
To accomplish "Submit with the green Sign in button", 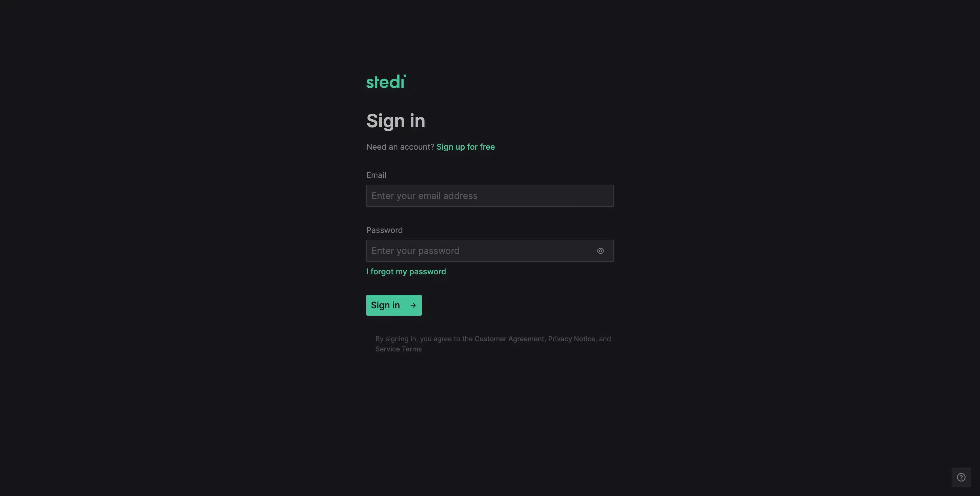I will (394, 305).
